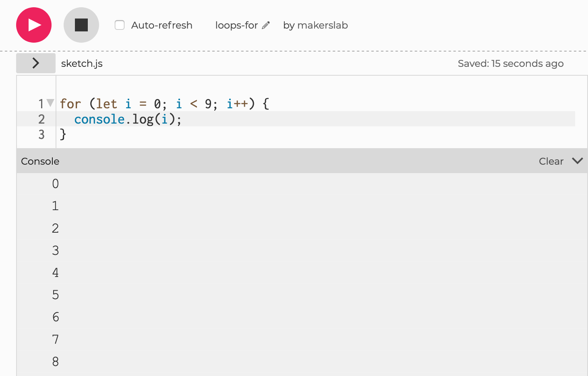Click the loops-for sketch name

pos(236,25)
